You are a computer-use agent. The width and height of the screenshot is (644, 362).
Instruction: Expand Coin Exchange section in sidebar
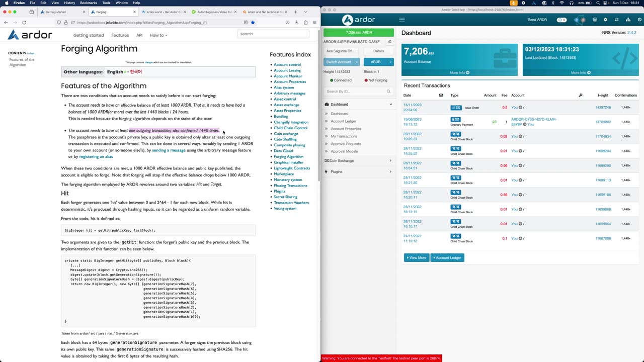click(390, 160)
